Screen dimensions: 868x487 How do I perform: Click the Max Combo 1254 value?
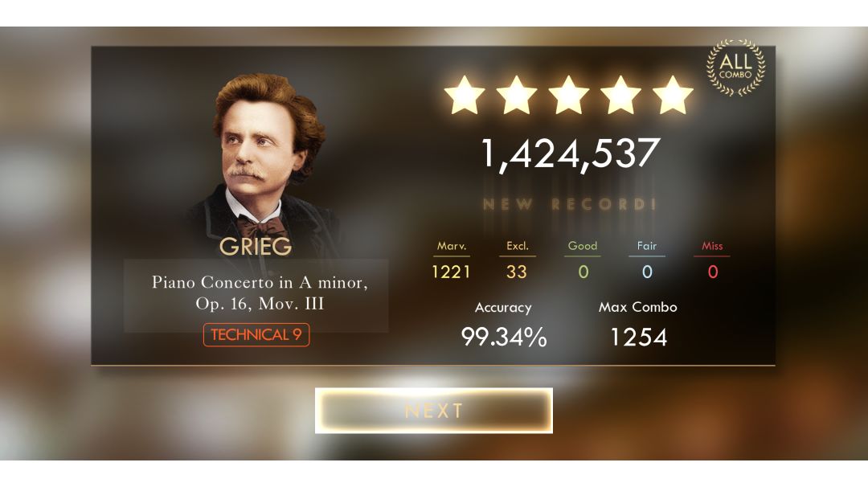tap(639, 337)
